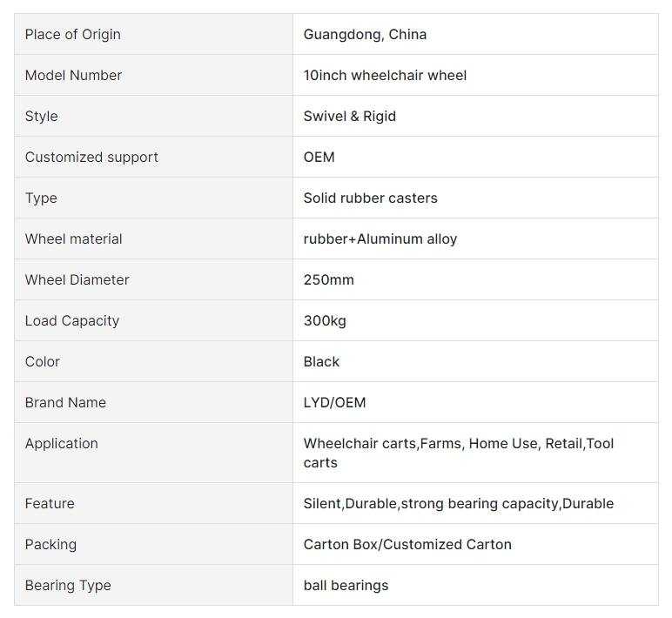This screenshot has height=618, width=672.
Task: Select the 10inch wheelchair wheel text
Action: tap(385, 75)
